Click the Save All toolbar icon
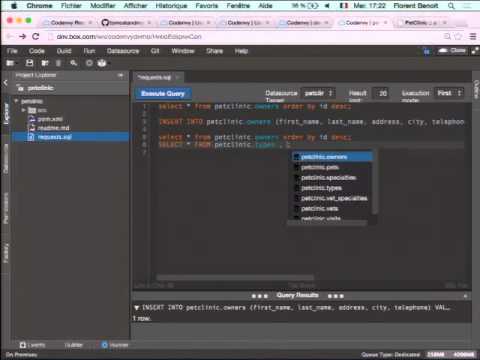480x360 pixels. [x=45, y=63]
